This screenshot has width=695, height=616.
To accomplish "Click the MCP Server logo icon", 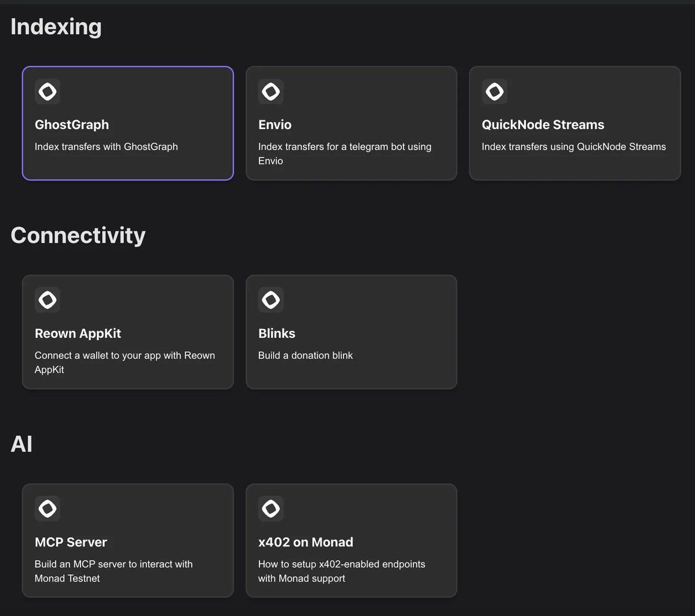I will click(x=47, y=508).
